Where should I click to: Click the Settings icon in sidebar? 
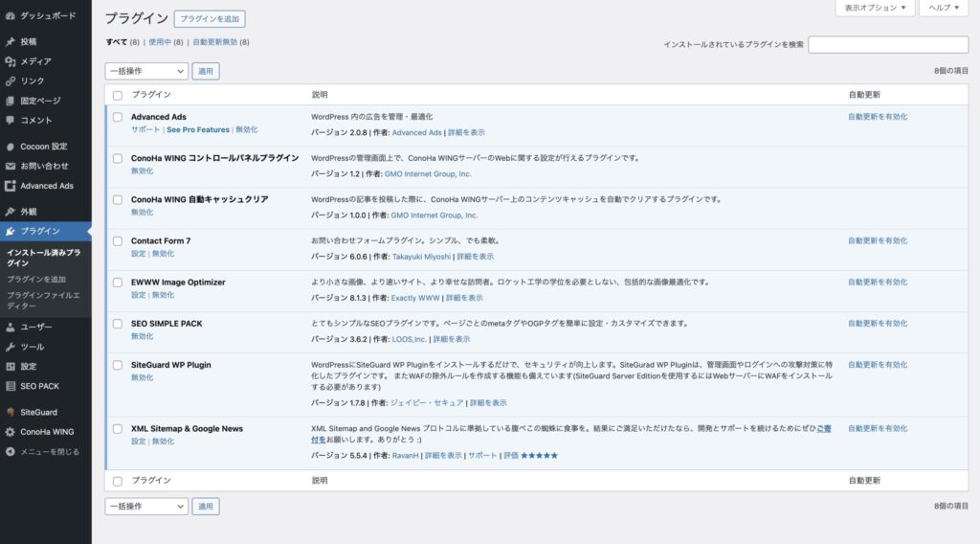tap(10, 367)
